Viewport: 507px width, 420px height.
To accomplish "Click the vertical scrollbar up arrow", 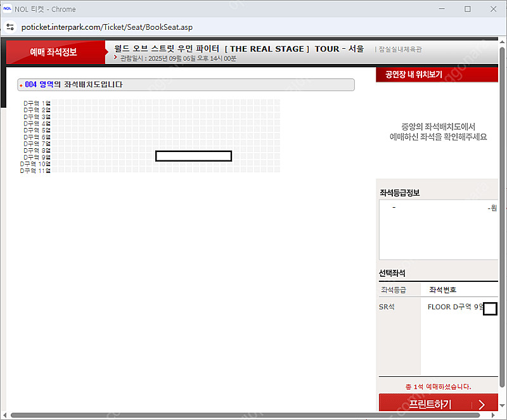I will click(502, 42).
